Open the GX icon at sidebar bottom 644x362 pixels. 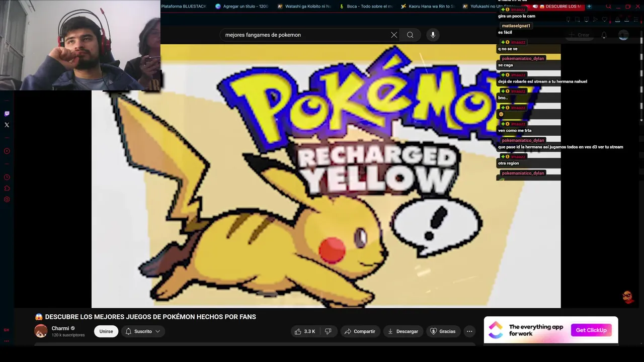pyautogui.click(x=7, y=330)
